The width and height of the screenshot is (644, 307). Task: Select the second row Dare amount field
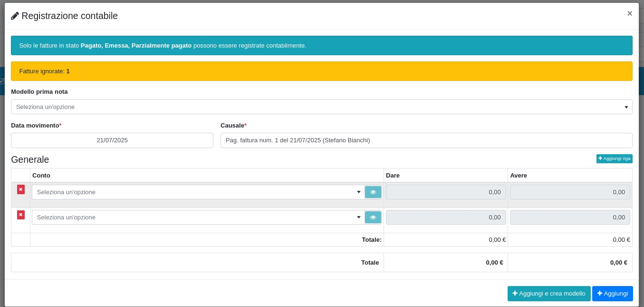click(445, 218)
